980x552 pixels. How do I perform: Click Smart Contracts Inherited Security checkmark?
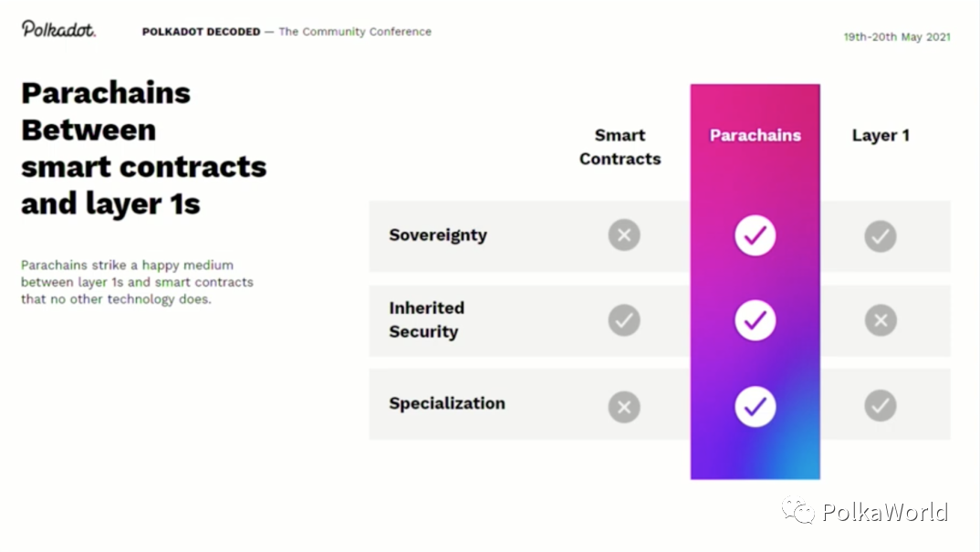624,320
